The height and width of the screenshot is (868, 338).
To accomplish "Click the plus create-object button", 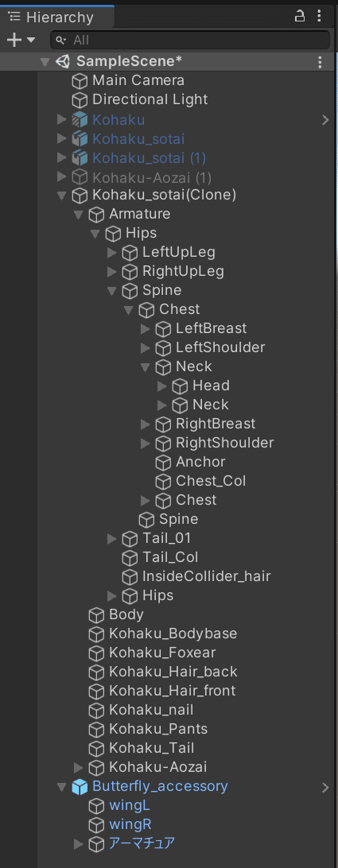I will click(14, 40).
